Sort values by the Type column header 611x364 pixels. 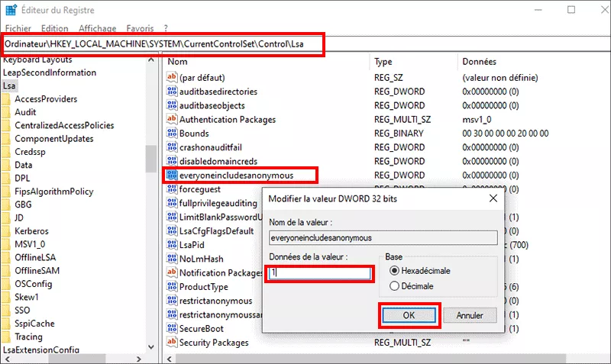[383, 61]
